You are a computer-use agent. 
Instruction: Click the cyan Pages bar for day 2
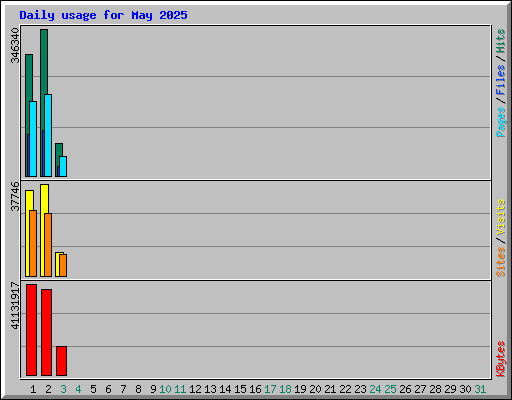point(48,136)
